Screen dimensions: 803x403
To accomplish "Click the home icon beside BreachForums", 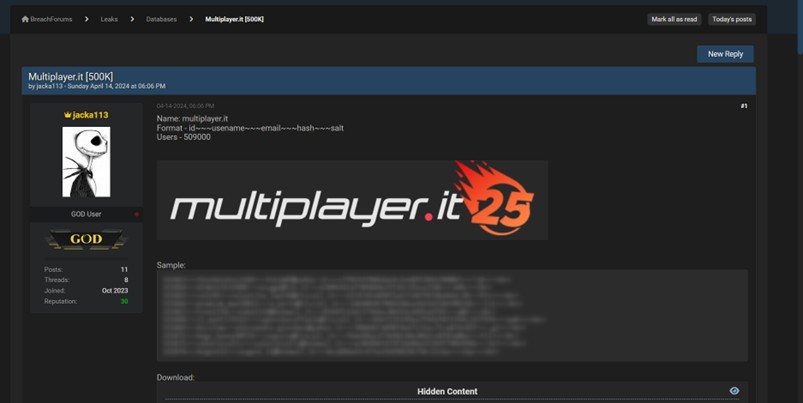I will pos(25,19).
